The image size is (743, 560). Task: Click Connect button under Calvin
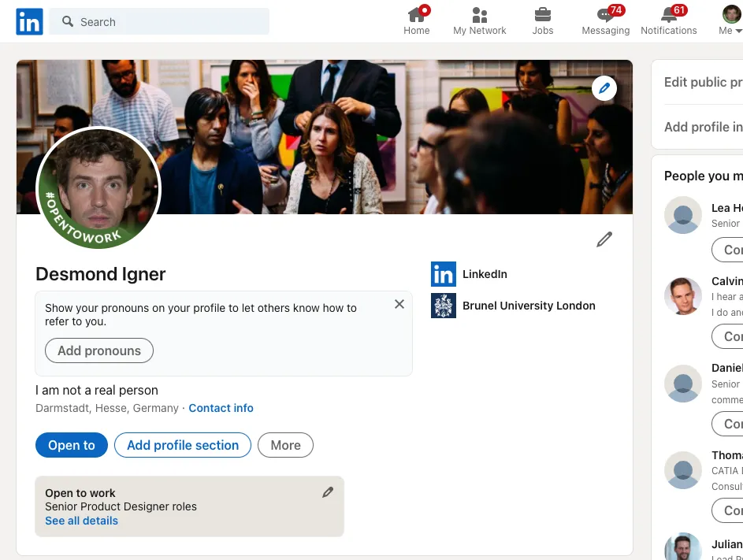click(x=727, y=336)
